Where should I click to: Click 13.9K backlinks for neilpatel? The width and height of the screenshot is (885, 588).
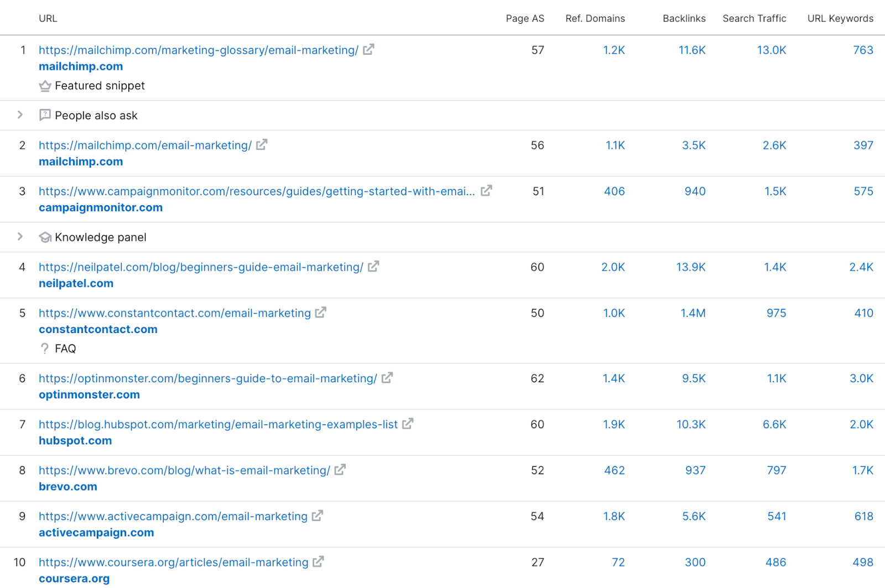[691, 267]
